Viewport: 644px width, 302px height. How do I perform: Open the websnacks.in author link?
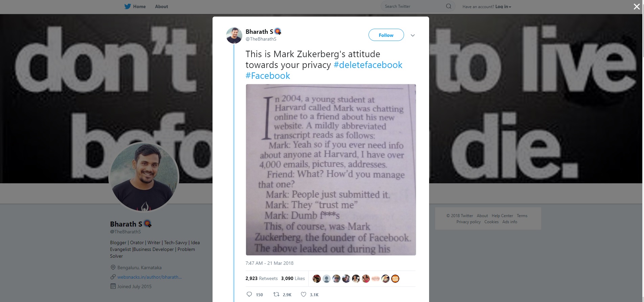click(150, 277)
